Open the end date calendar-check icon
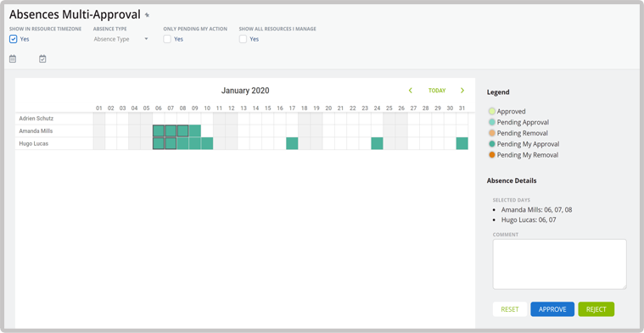Image resolution: width=644 pixels, height=333 pixels. (x=42, y=59)
